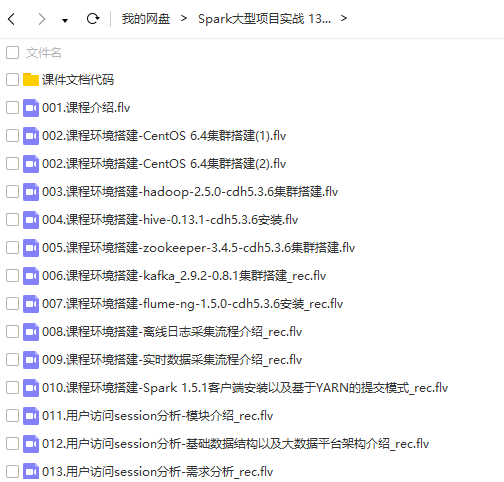Navigate to 我的网盘 breadcrumb
Viewport: 504px width, 482px height.
[x=146, y=19]
